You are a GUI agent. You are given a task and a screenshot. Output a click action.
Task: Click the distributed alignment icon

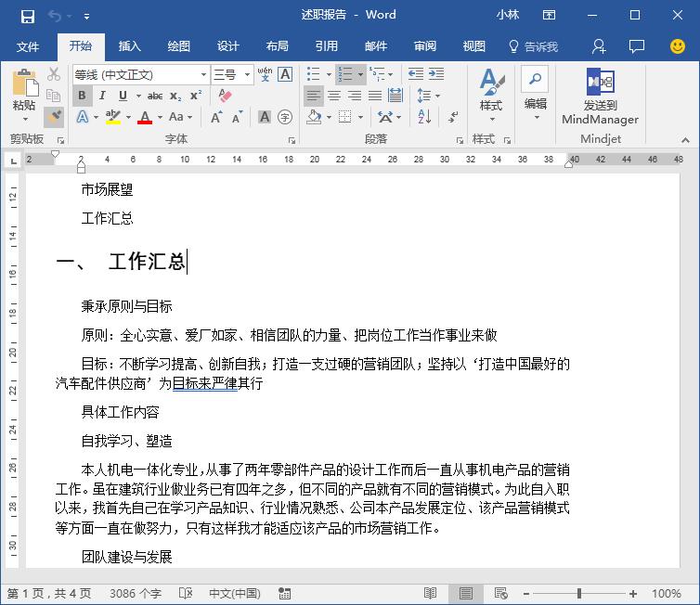point(395,96)
